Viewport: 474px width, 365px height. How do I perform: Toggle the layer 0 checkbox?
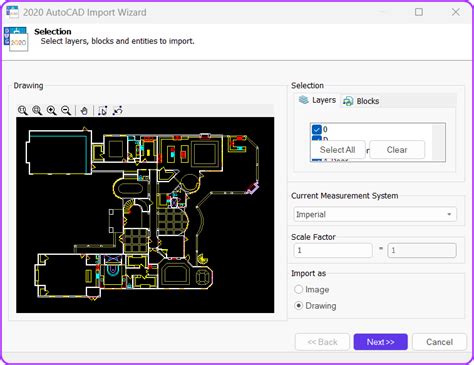click(316, 129)
